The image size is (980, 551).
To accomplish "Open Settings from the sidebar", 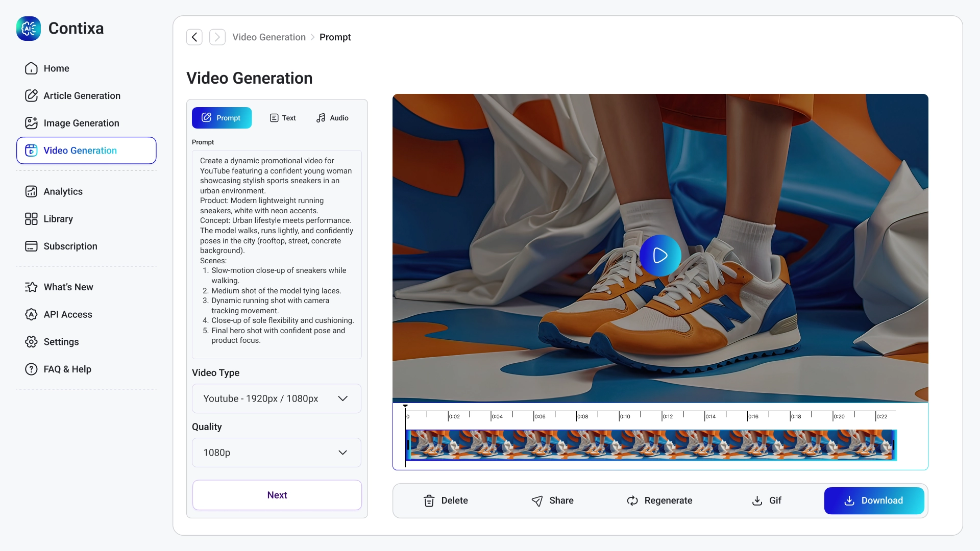I will point(61,342).
